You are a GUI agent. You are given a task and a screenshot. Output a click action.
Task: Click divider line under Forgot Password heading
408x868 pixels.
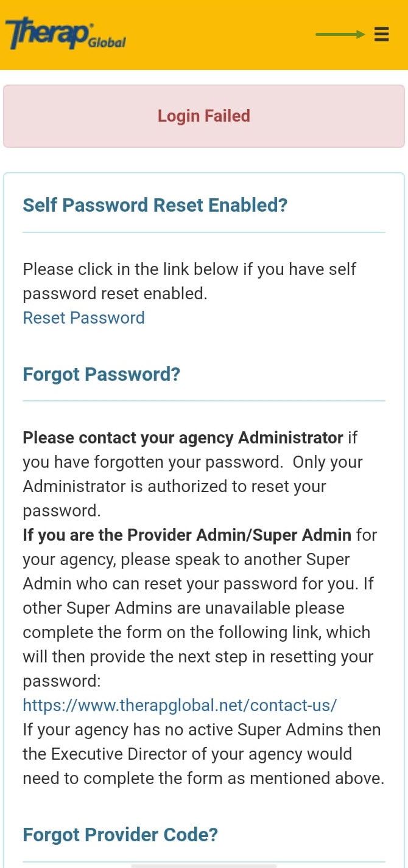tap(204, 401)
